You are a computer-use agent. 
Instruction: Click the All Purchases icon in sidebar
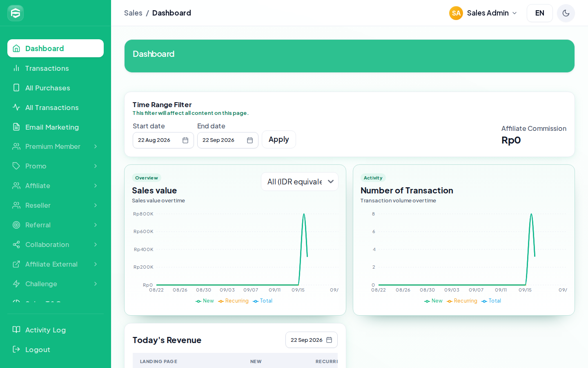pos(16,88)
